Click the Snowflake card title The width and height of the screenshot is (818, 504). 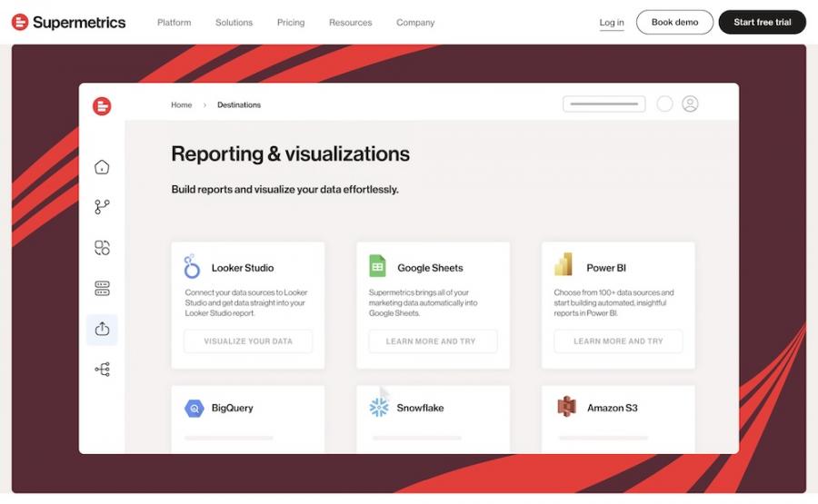click(x=420, y=408)
